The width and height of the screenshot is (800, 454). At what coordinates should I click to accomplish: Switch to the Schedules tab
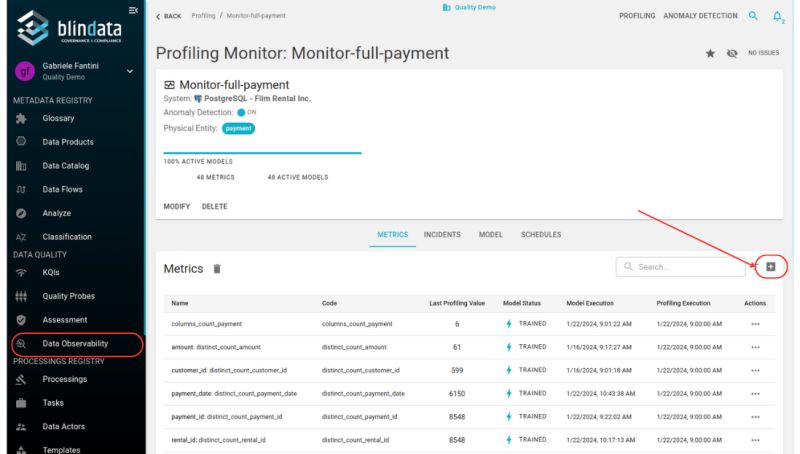coord(541,235)
